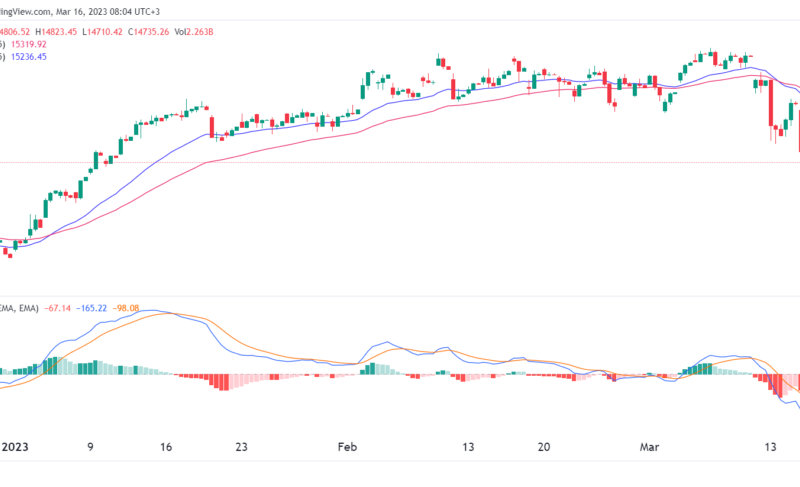Screen dimensions: 800x487
Task: Click the orange signal value -98.08
Action: pos(126,308)
